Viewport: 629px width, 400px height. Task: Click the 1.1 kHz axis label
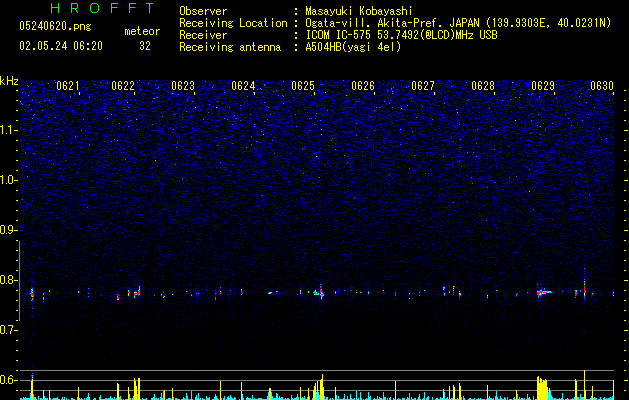click(x=9, y=130)
